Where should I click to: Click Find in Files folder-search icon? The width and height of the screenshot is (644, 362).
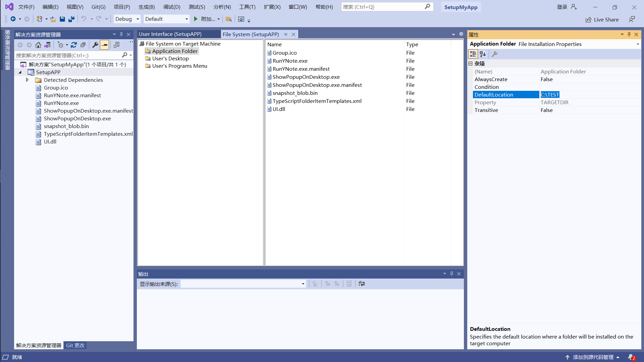[x=229, y=19]
